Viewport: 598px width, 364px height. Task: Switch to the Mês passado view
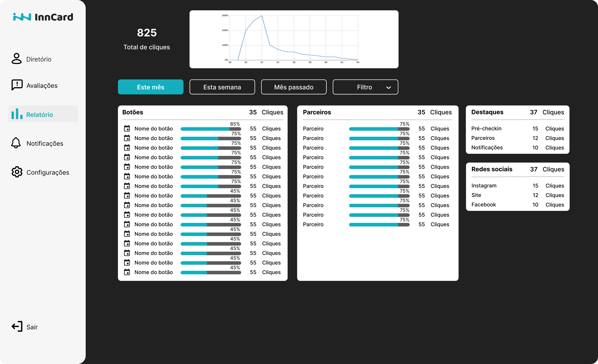click(x=294, y=87)
